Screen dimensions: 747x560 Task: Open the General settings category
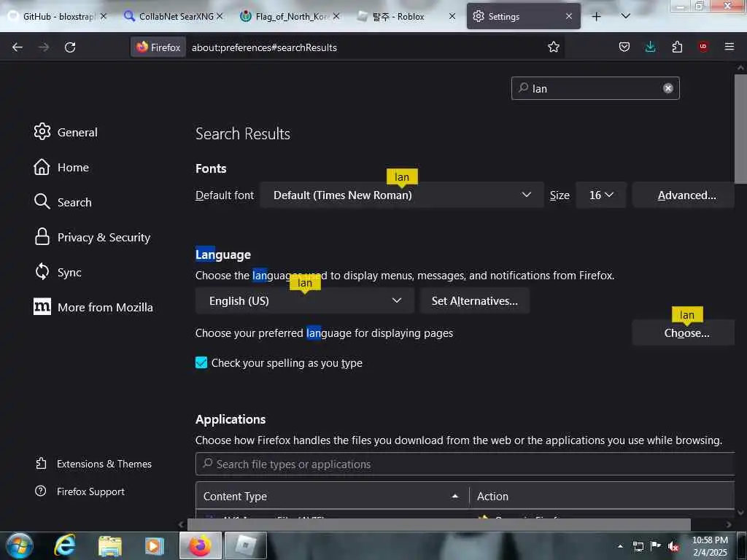click(66, 133)
